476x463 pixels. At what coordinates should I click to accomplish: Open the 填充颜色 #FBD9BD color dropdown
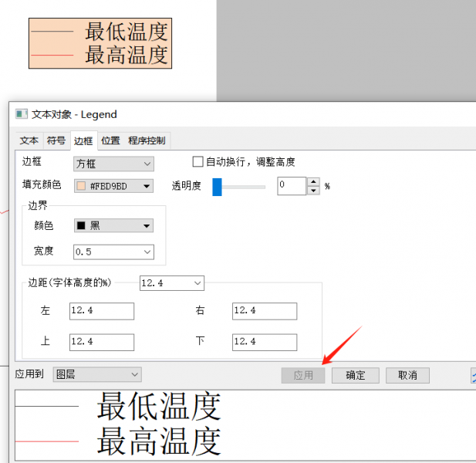113,186
